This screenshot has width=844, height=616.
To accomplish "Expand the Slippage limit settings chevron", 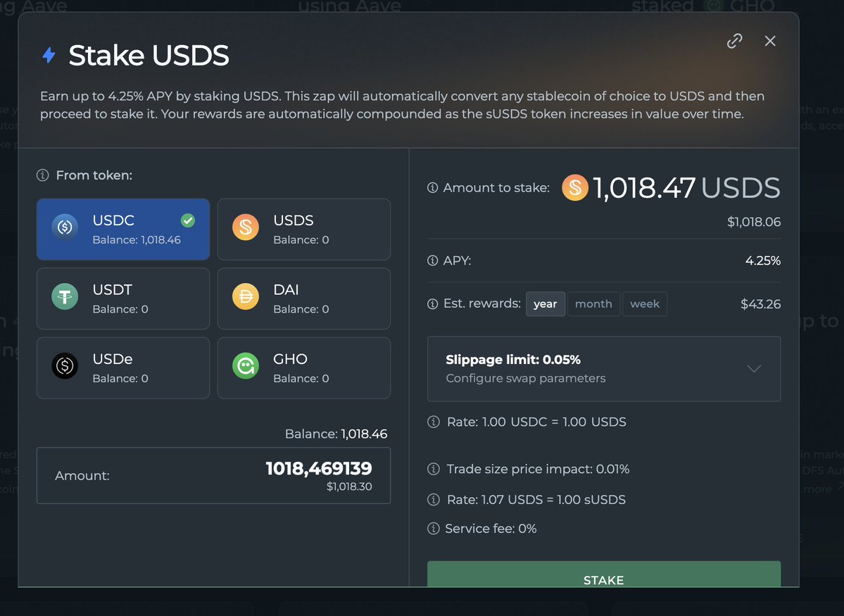I will tap(754, 368).
